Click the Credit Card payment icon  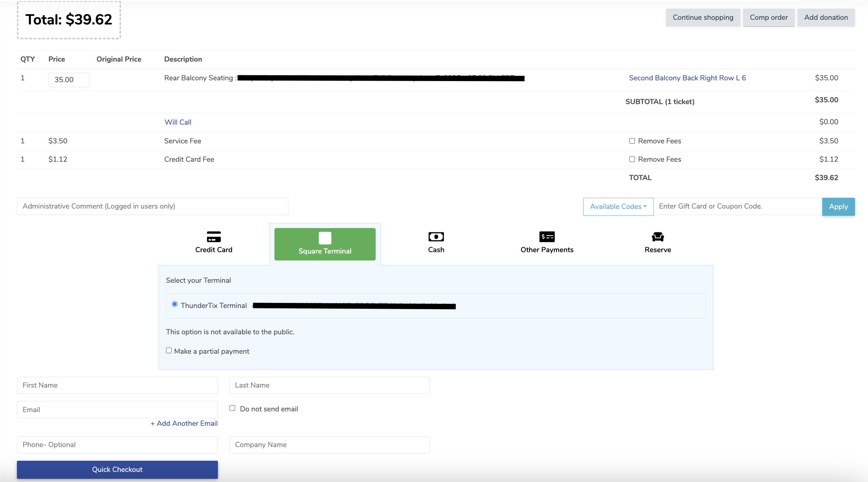tap(214, 237)
